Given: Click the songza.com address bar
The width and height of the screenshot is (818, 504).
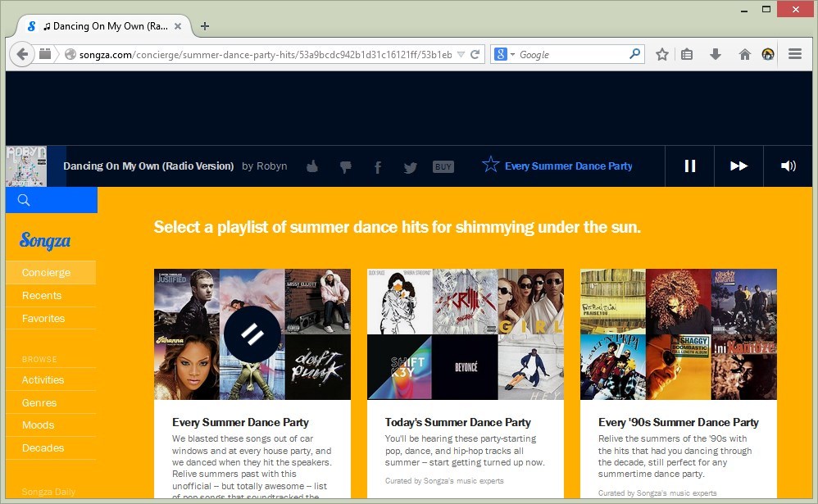Looking at the screenshot, I should pyautogui.click(x=265, y=55).
